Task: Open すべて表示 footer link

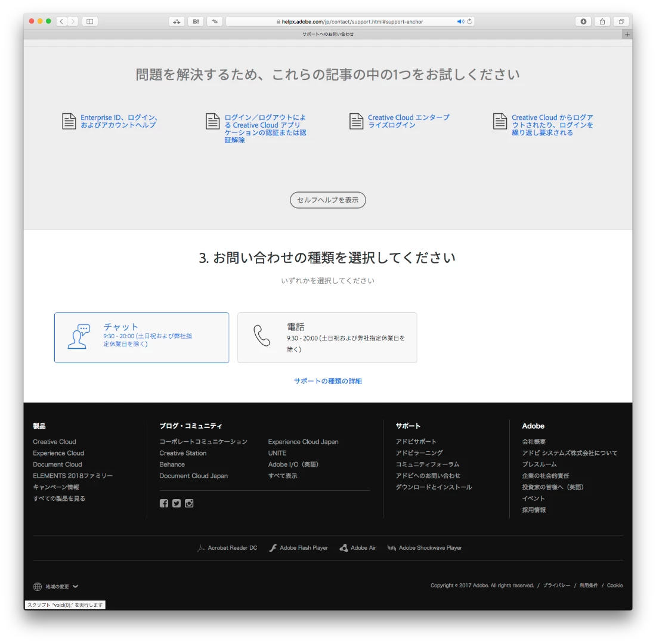Action: coord(283,476)
